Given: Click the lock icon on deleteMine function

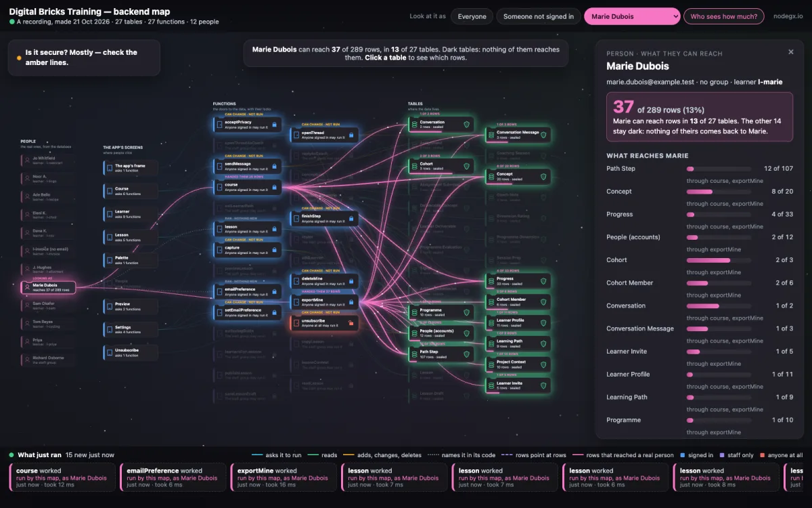Looking at the screenshot, I should [x=351, y=280].
